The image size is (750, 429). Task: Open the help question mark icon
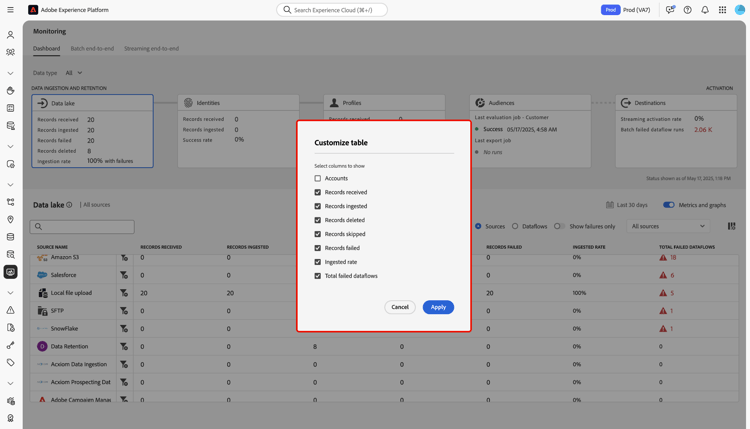(687, 10)
